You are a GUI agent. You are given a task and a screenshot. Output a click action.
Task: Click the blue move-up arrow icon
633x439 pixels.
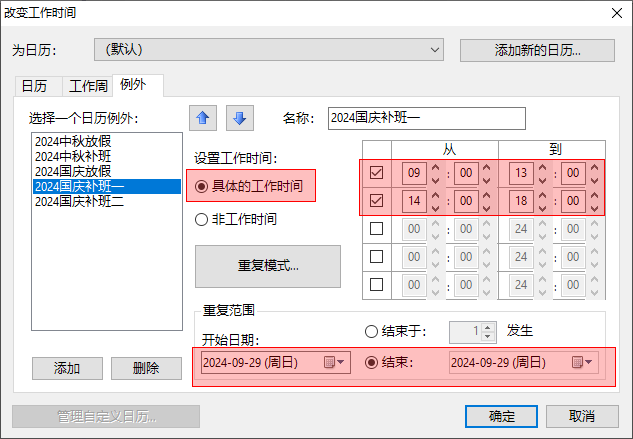click(202, 118)
